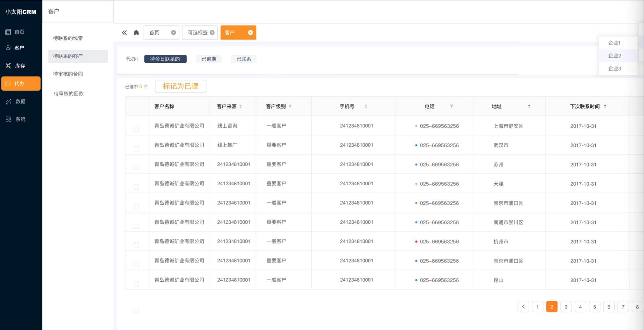Go to page 4
Image resolution: width=644 pixels, height=330 pixels.
click(x=580, y=307)
